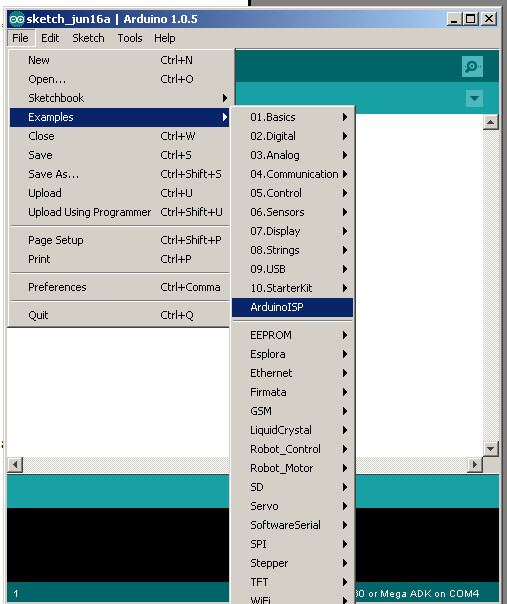Select Upload Using Programmer
Screen dimensions: 507x604
pos(119,212)
